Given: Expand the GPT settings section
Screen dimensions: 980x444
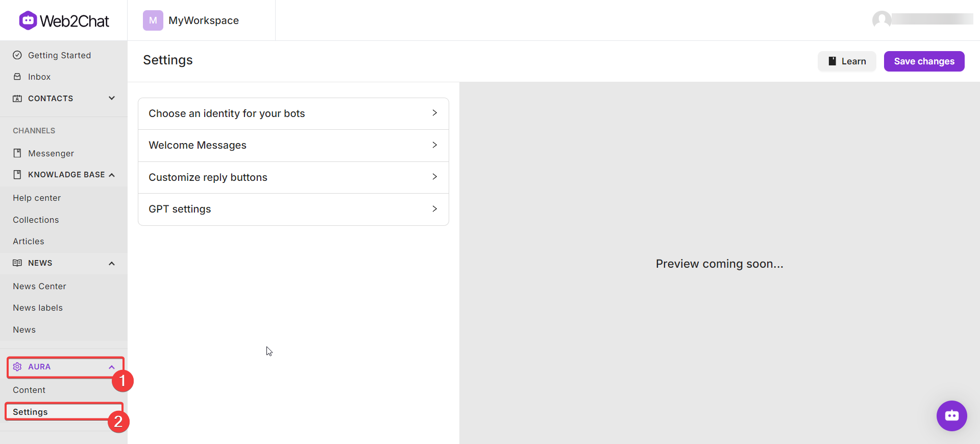Looking at the screenshot, I should [293, 209].
